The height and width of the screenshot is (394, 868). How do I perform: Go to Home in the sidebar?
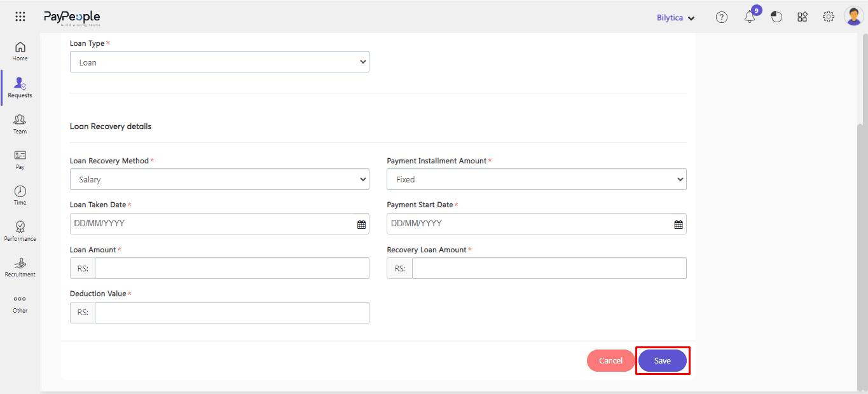click(20, 51)
